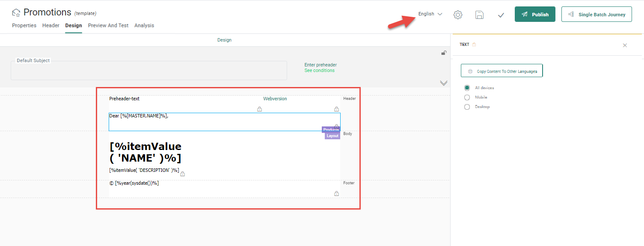Switch to the Preview And Test tab
The width and height of the screenshot is (644, 246).
[108, 26]
